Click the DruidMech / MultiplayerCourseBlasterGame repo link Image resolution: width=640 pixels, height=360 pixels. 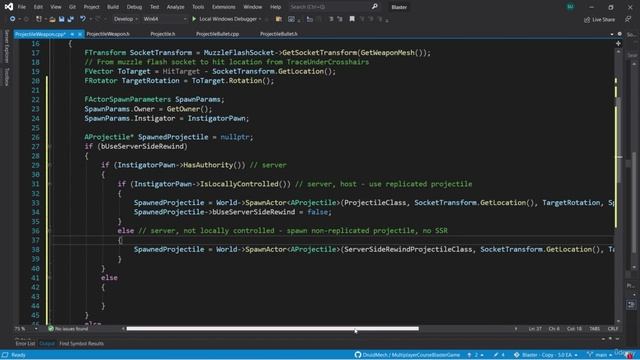point(411,355)
